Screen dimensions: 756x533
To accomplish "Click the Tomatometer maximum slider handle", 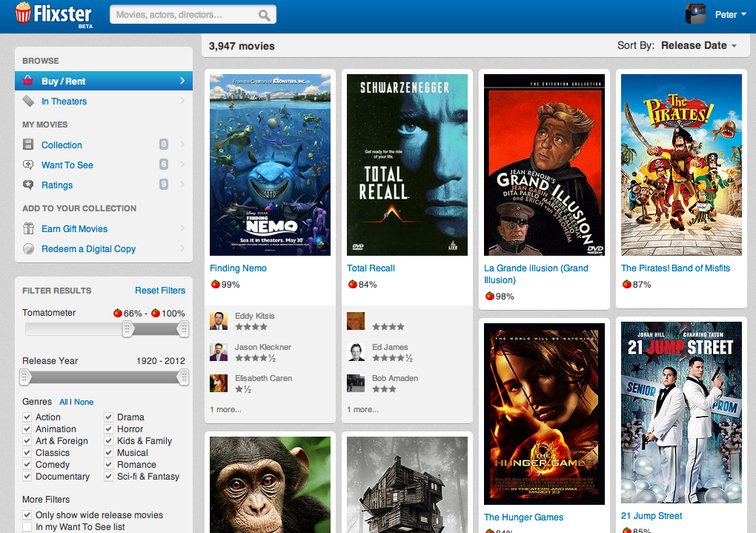I will [x=183, y=329].
